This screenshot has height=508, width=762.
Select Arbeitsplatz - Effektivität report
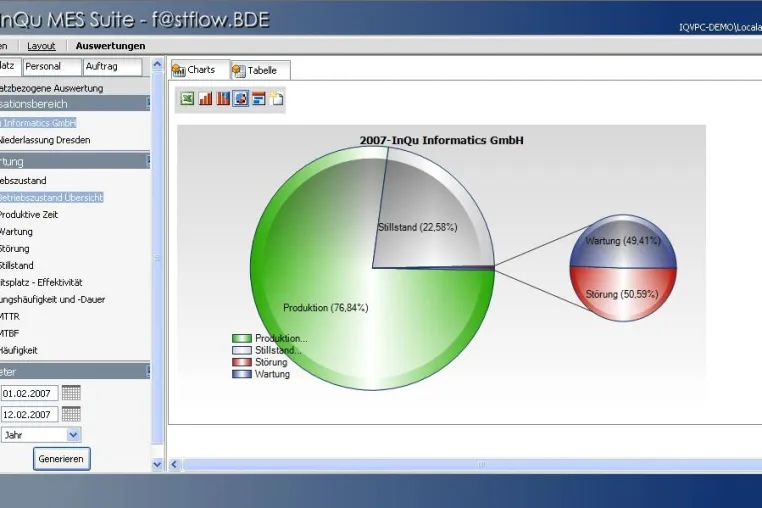(x=41, y=282)
